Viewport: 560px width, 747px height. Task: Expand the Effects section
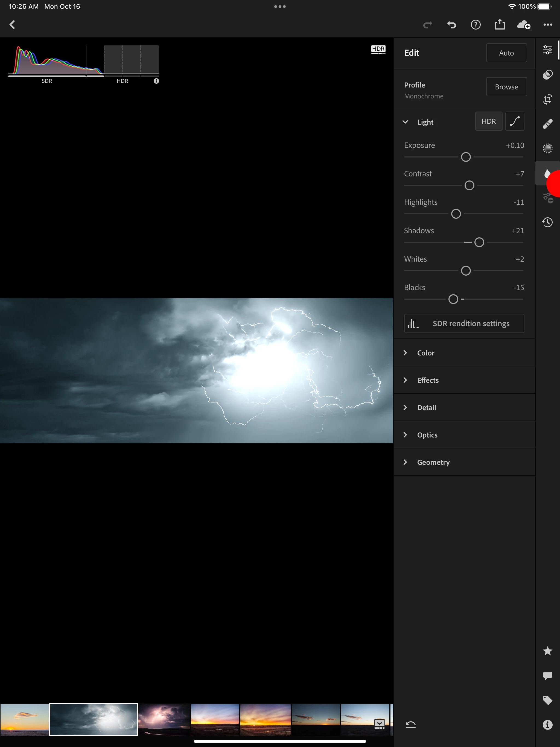pos(428,380)
